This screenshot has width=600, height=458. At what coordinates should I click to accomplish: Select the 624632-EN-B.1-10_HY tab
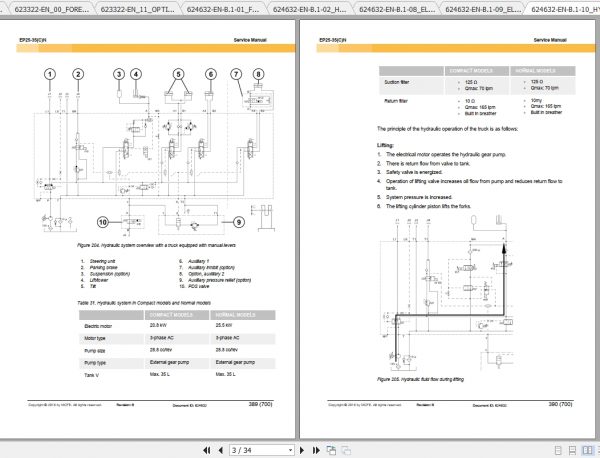(563, 9)
